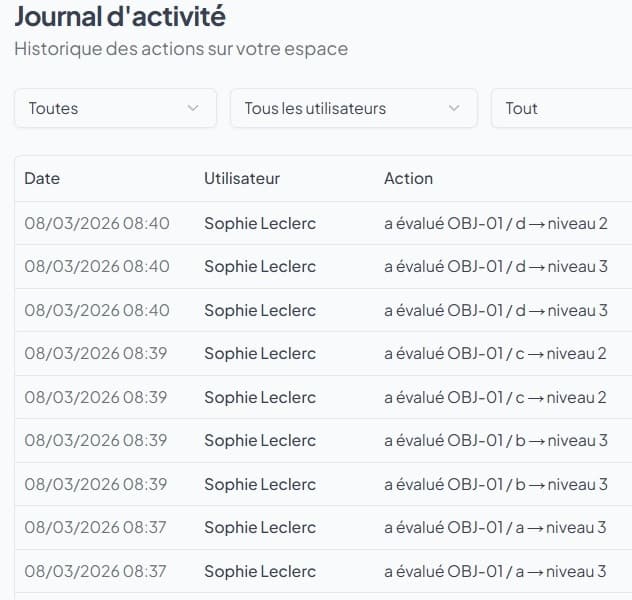Open the "Tous les utilisateurs" filter dropdown
The image size is (632, 600).
pyautogui.click(x=353, y=108)
